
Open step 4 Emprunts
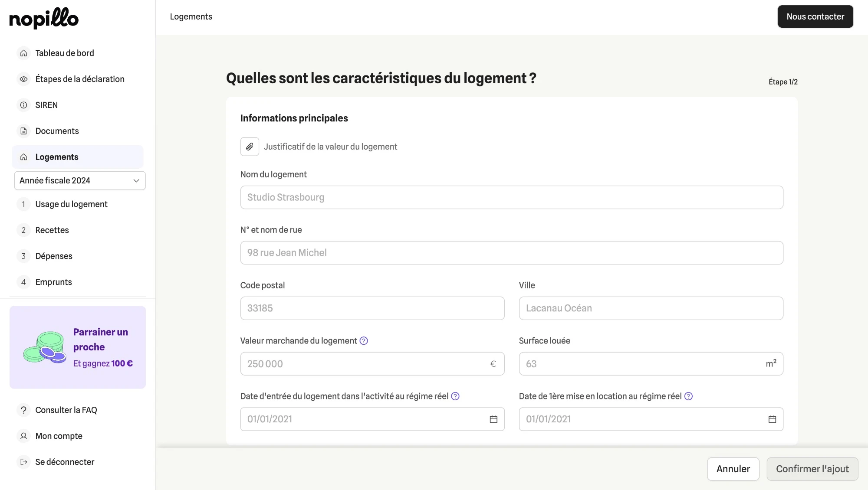[53, 282]
